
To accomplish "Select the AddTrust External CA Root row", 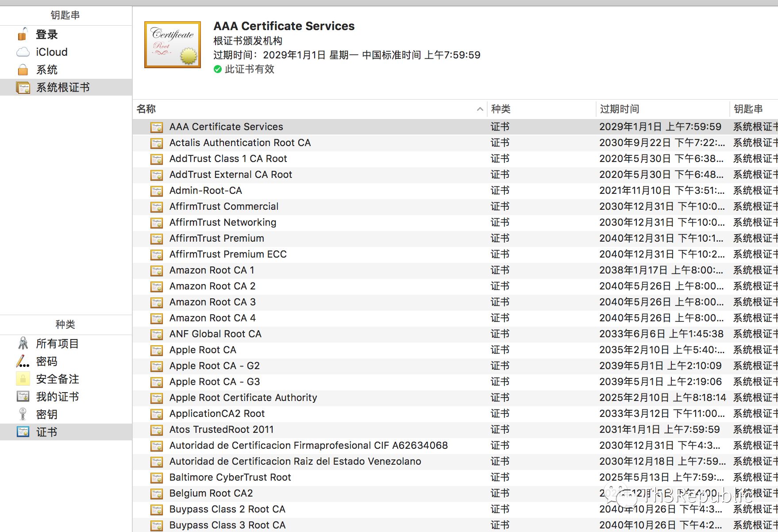I will click(x=455, y=175).
